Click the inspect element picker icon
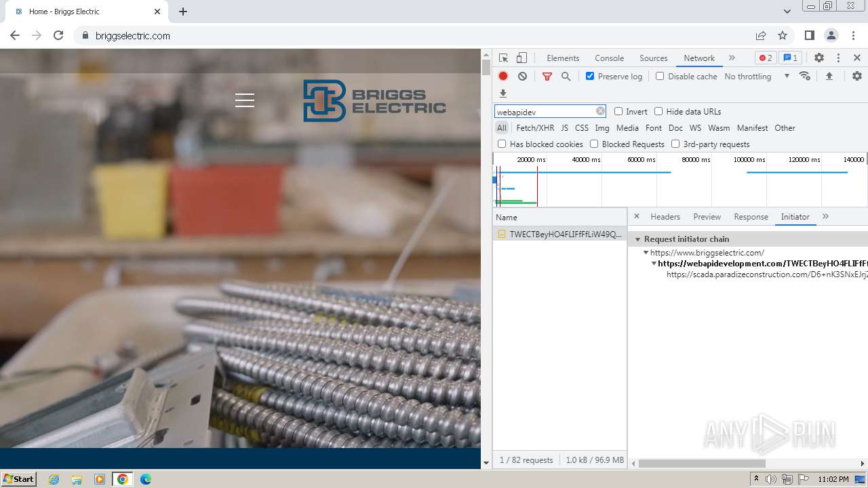 (x=503, y=58)
